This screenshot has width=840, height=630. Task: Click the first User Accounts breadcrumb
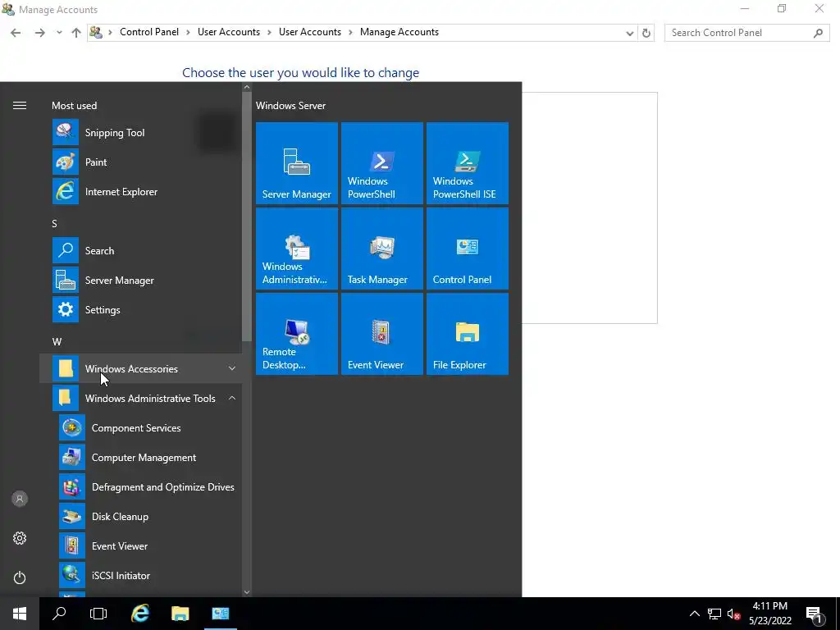click(x=229, y=32)
